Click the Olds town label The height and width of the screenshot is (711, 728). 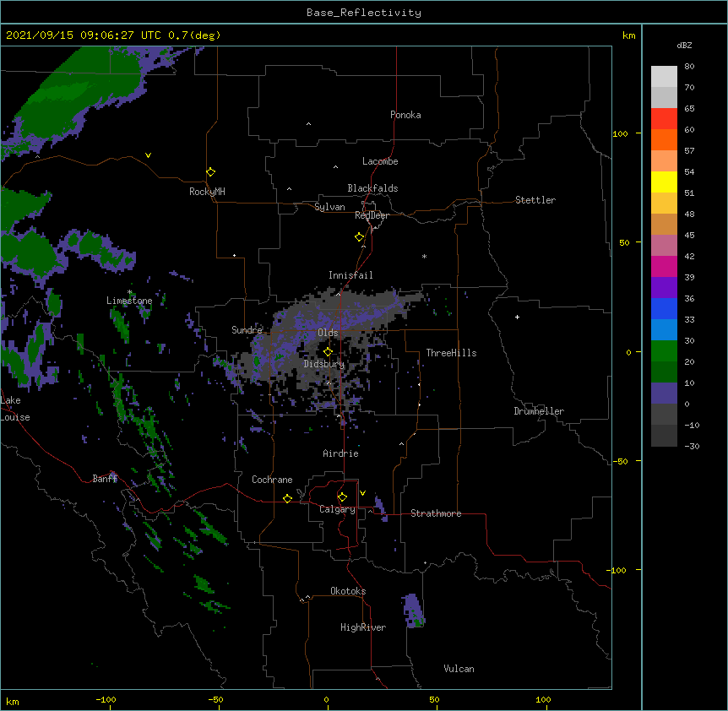pos(328,333)
